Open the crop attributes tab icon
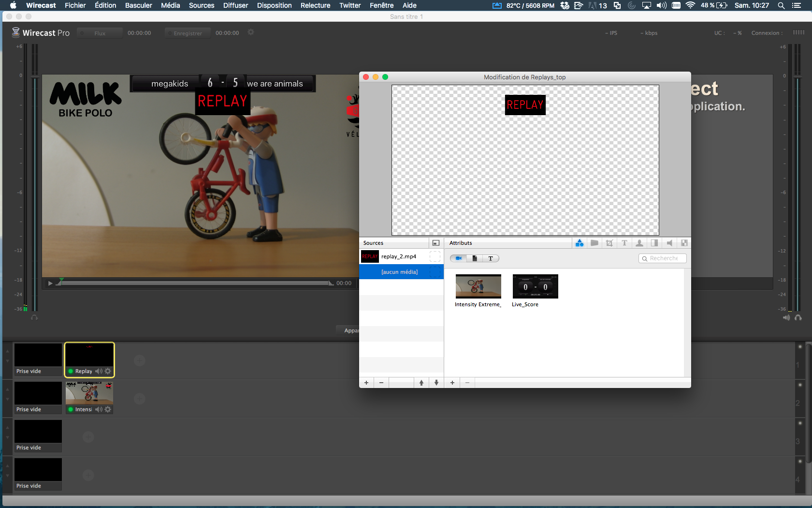812x508 pixels. point(609,243)
